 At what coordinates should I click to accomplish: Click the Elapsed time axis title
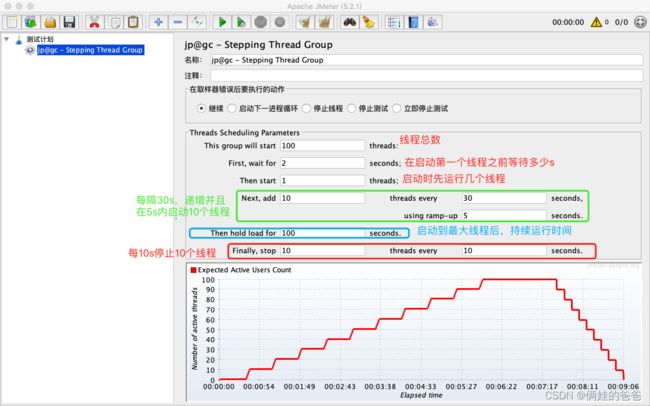click(421, 395)
